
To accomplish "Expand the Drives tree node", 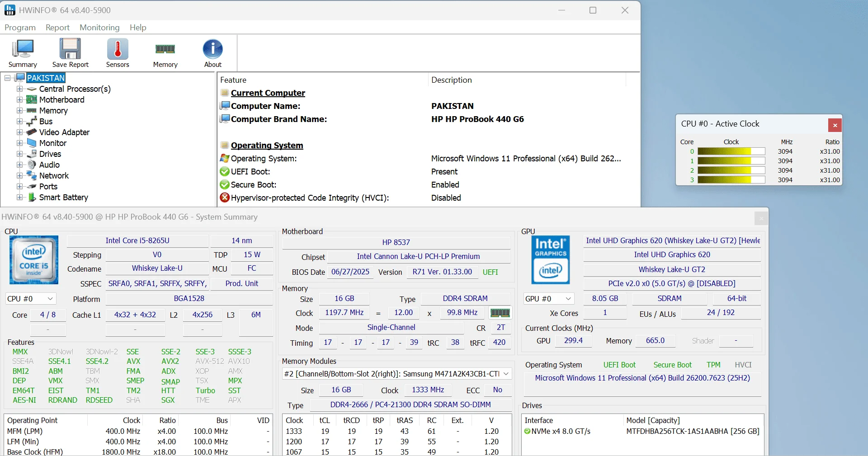I will [19, 154].
